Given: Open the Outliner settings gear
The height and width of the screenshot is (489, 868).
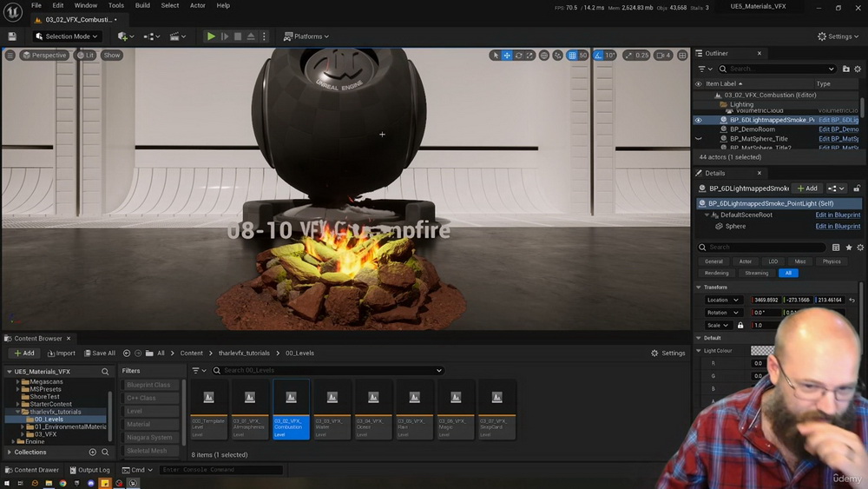Looking at the screenshot, I should (858, 69).
